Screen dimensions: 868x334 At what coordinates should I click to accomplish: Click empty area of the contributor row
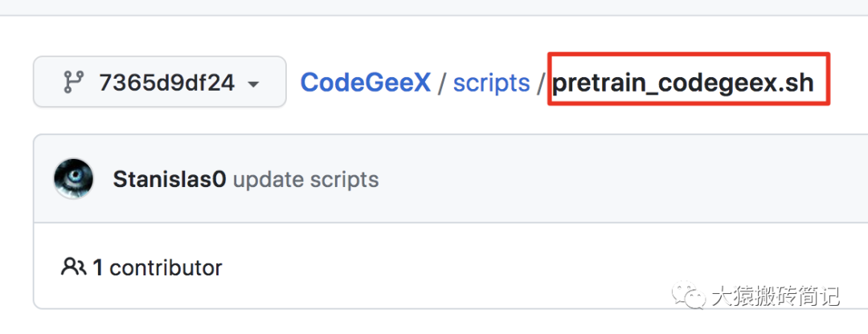click(x=522, y=267)
